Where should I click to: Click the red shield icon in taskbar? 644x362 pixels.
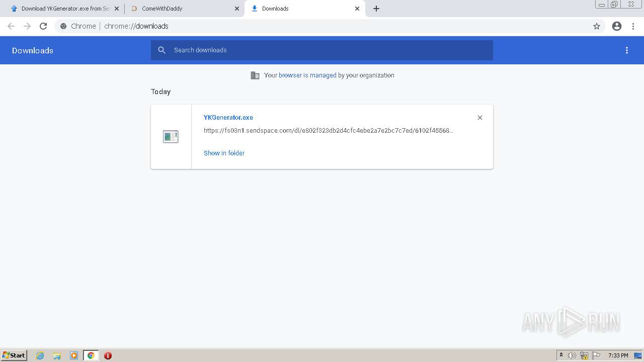pyautogui.click(x=108, y=355)
